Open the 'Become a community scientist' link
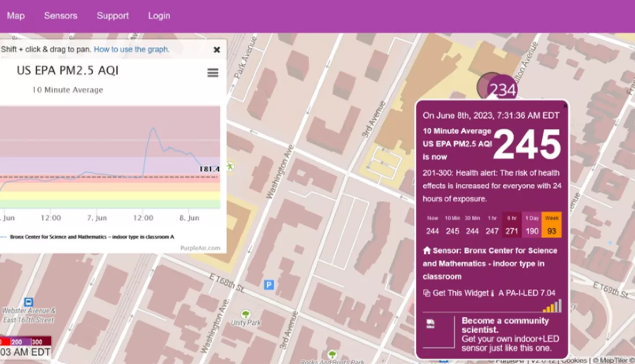Viewport: 635px width, 364px height. pyautogui.click(x=505, y=325)
